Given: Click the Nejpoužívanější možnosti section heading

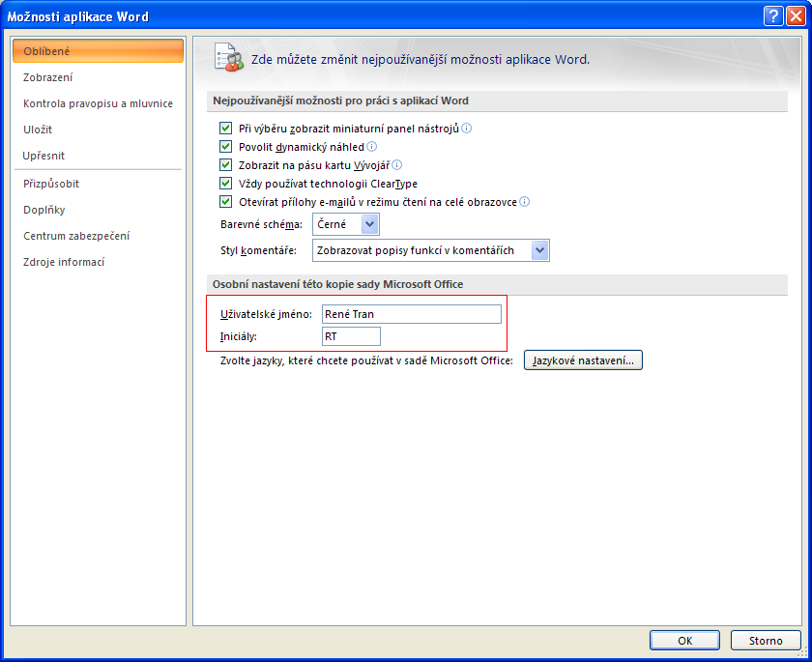Looking at the screenshot, I should pyautogui.click(x=340, y=101).
